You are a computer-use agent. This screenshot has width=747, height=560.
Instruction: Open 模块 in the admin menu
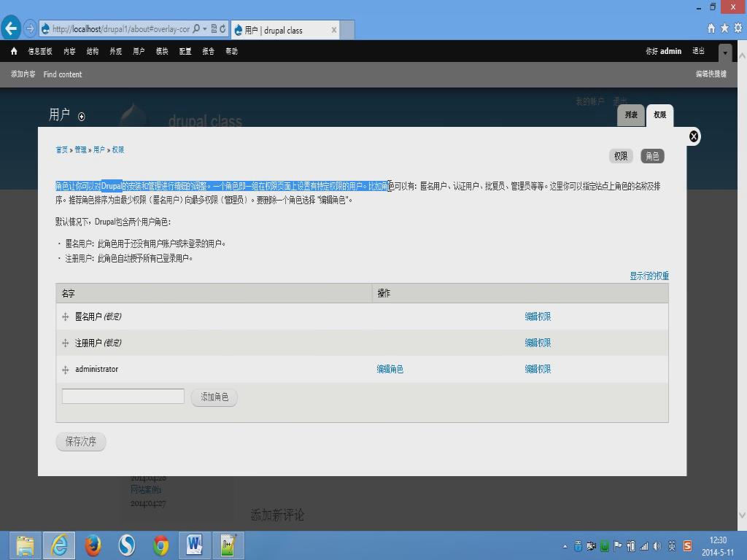162,51
